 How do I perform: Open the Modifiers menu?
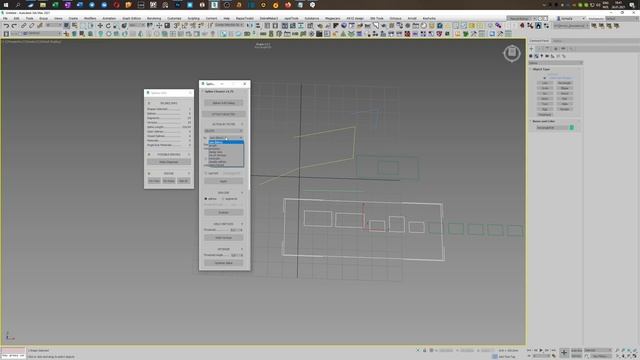pyautogui.click(x=90, y=18)
